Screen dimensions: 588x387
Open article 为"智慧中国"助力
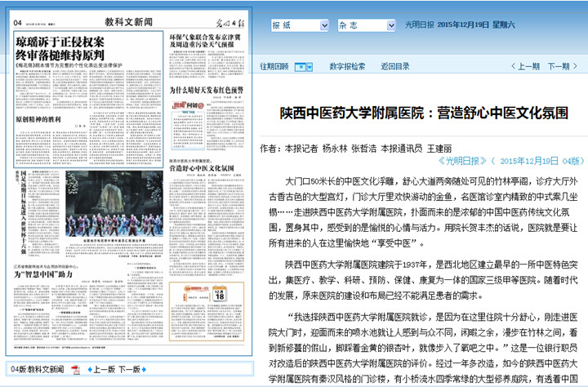[44, 274]
